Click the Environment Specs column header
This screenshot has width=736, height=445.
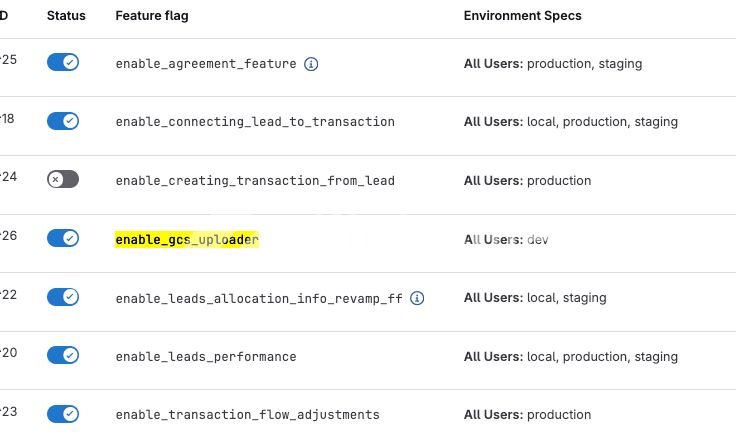point(523,16)
